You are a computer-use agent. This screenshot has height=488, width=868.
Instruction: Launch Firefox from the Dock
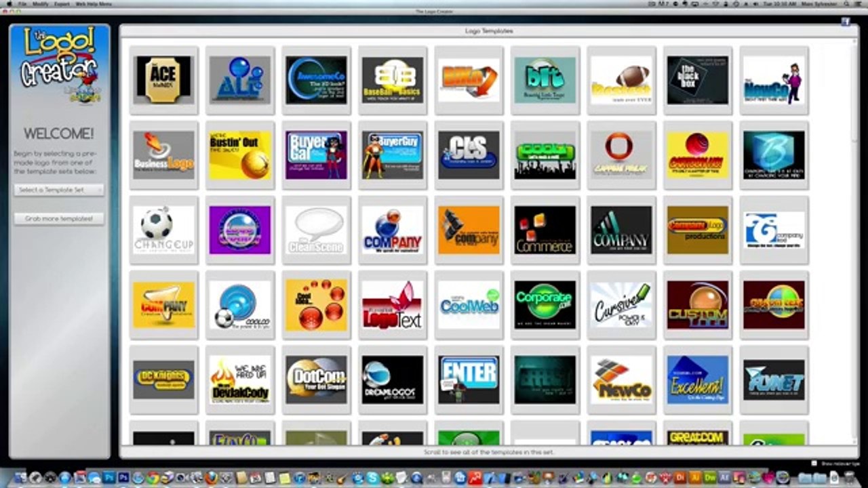[211, 479]
